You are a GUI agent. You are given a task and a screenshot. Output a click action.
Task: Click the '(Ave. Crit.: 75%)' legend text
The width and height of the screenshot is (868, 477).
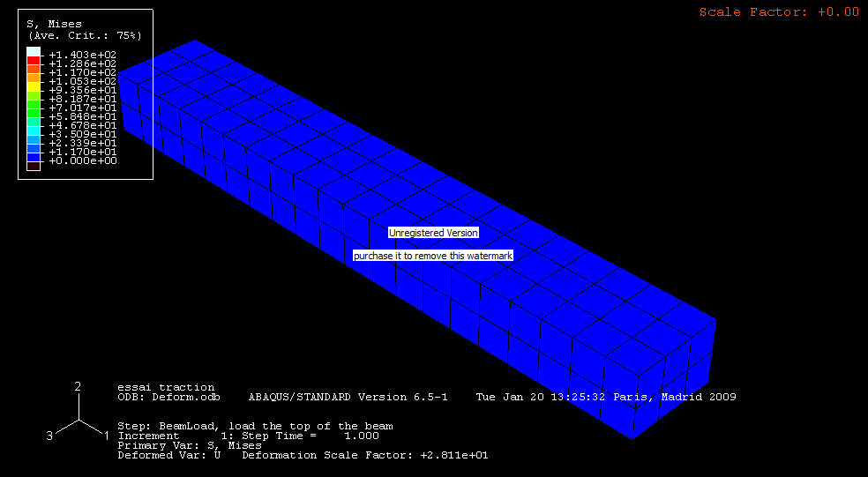click(x=85, y=35)
